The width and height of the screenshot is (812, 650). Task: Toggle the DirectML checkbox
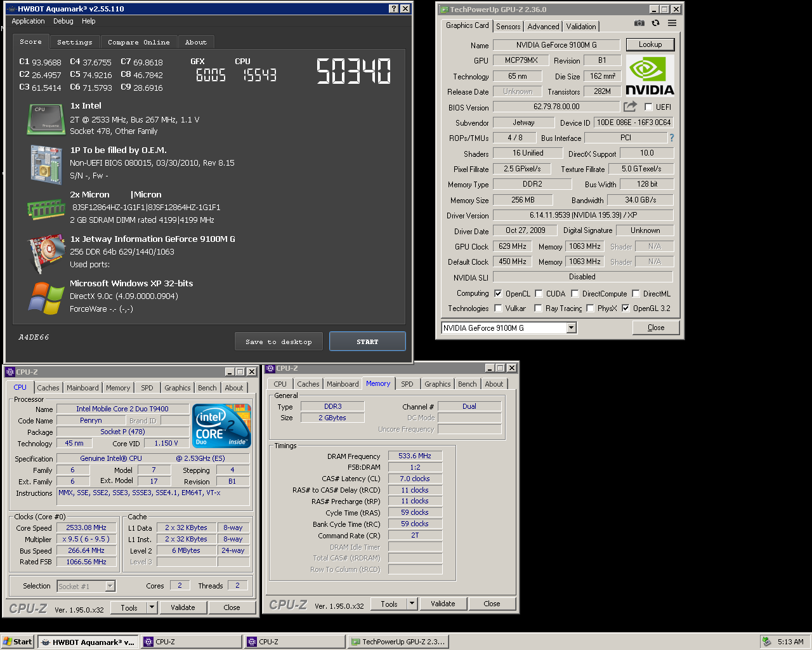[x=636, y=294]
